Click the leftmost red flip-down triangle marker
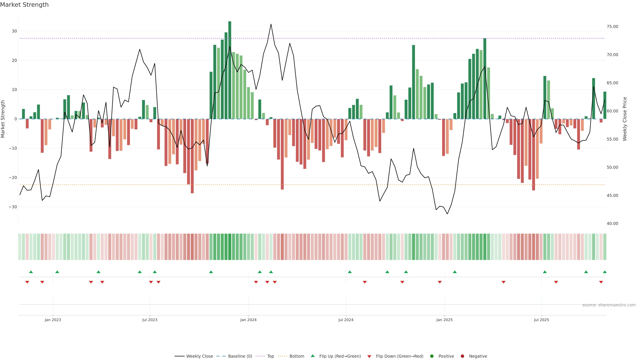The height and width of the screenshot is (362, 644). [27, 282]
